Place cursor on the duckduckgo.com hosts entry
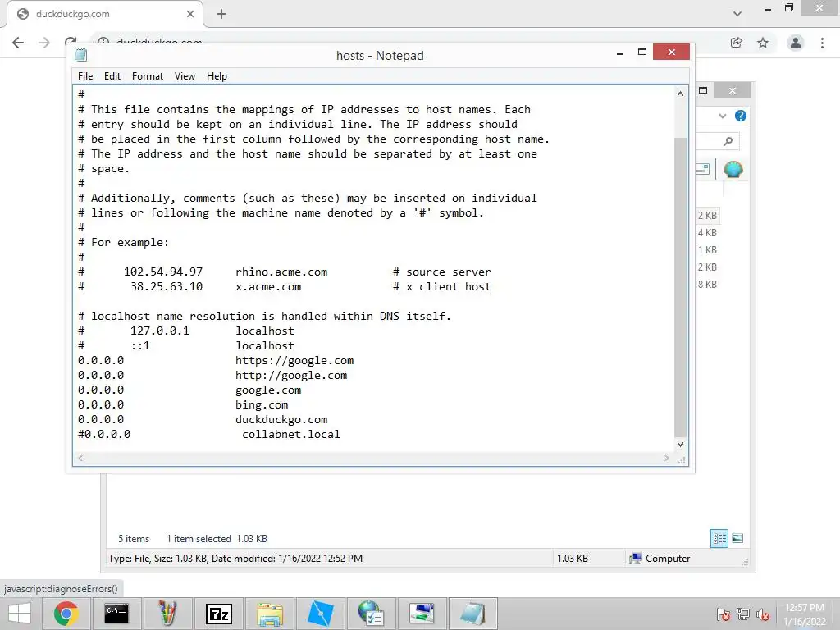Viewport: 840px width, 630px height. point(203,419)
